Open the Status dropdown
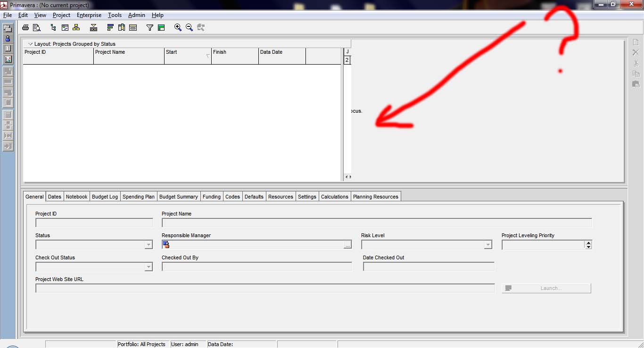644x348 pixels. click(149, 245)
